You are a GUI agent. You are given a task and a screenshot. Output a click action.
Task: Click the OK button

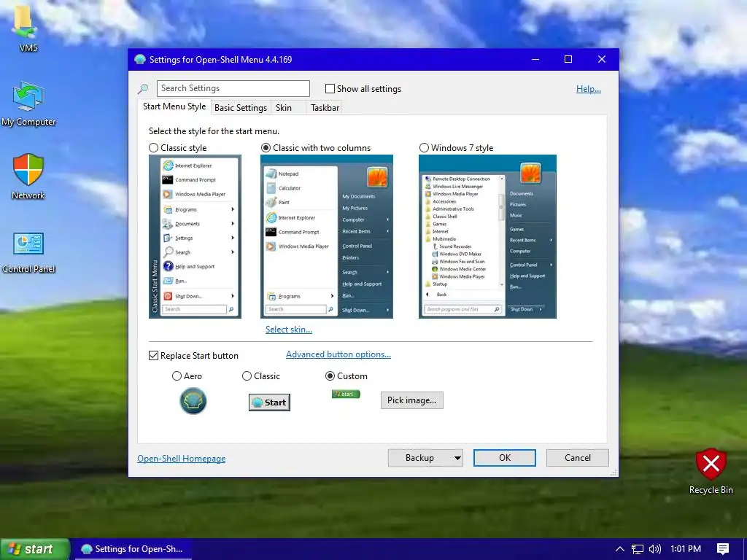505,458
